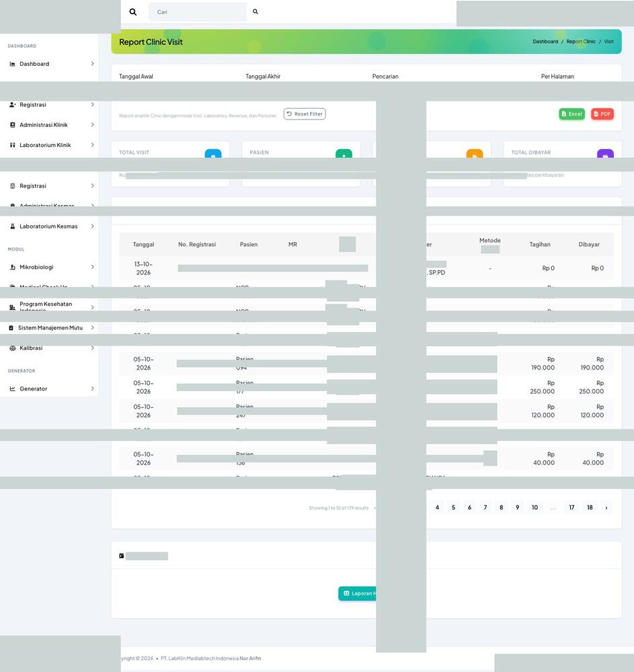Click the person icon beside first Registrasi
Viewport: 634px width, 672px height.
(x=12, y=105)
